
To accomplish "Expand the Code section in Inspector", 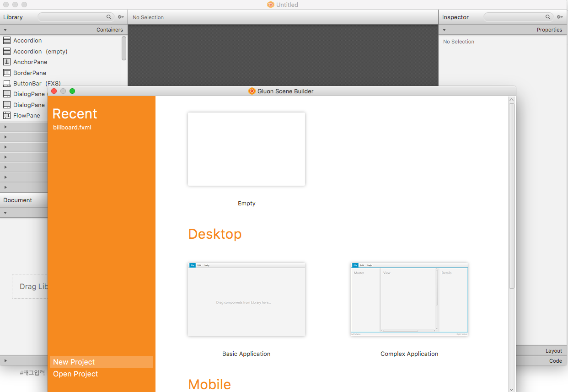I will [x=541, y=361].
